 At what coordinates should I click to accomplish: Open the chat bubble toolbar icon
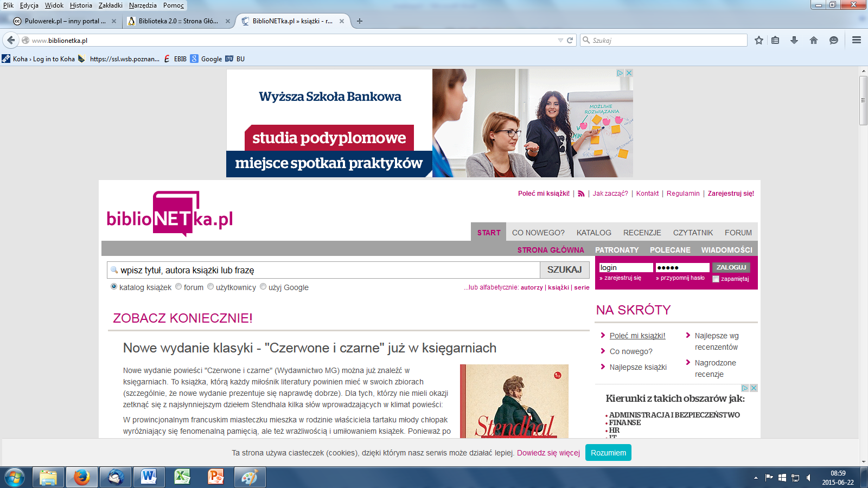click(834, 40)
